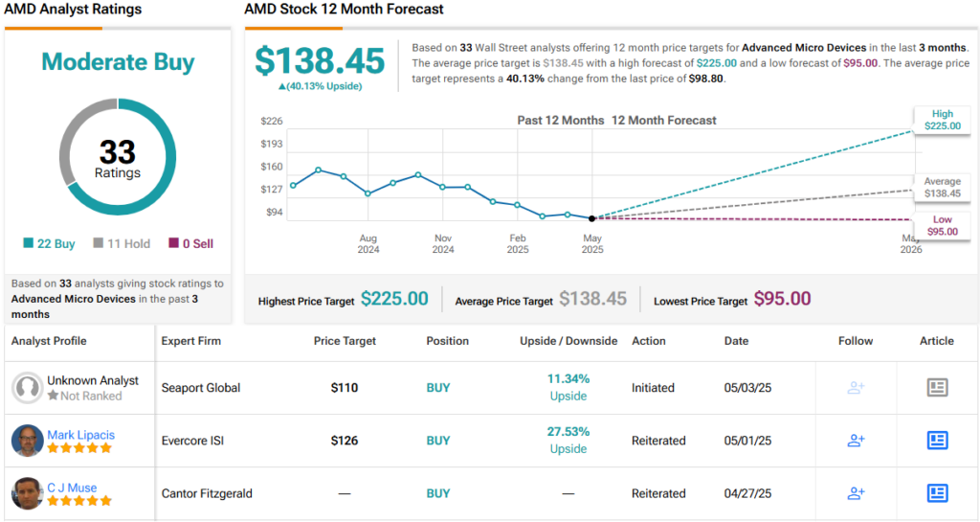The image size is (980, 522).
Task: Click the 11.34% Upside value
Action: point(568,379)
